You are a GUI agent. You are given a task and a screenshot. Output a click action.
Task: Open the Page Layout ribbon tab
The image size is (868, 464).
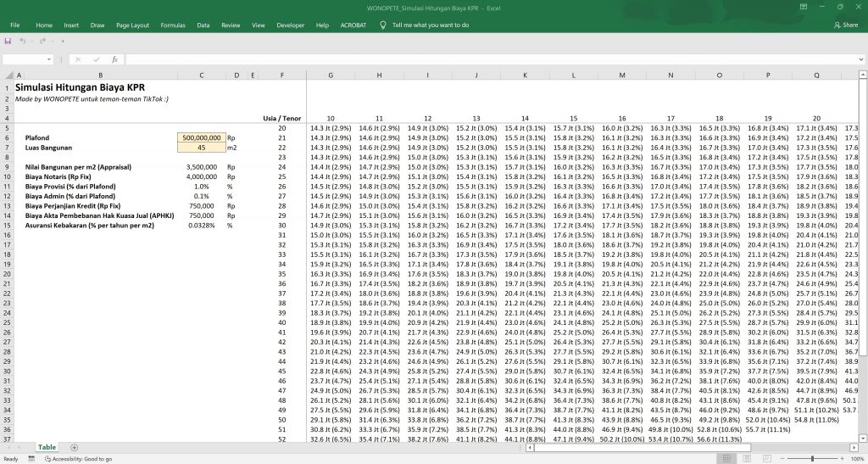tap(132, 25)
